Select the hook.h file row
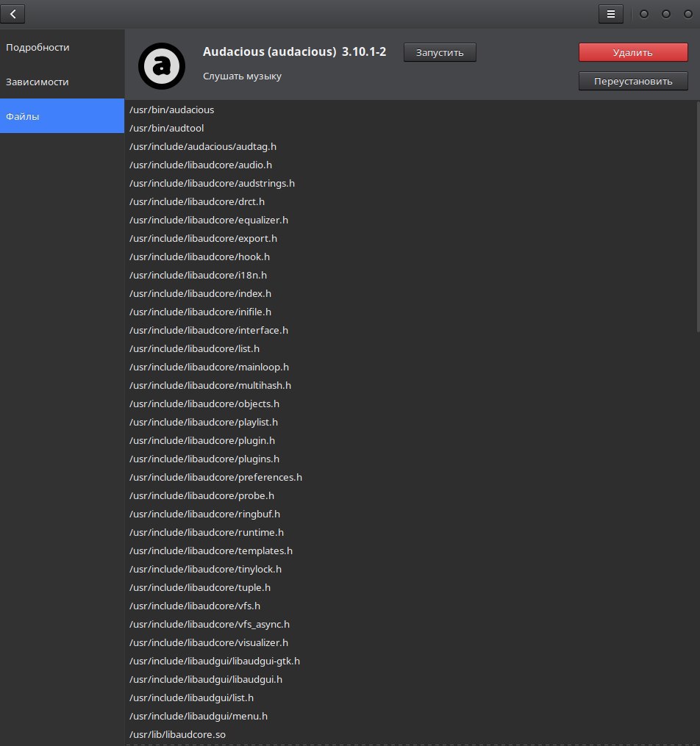Viewport: 700px width, 746px height. pyautogui.click(x=199, y=257)
